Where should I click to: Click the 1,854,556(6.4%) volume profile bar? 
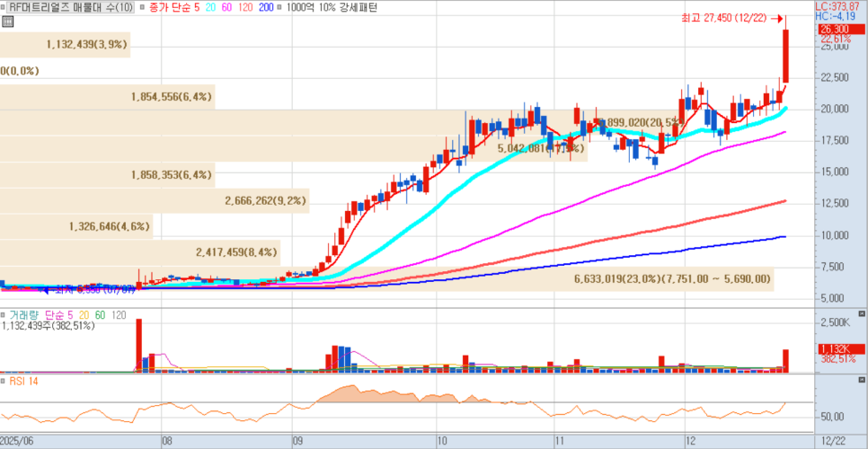(108, 97)
